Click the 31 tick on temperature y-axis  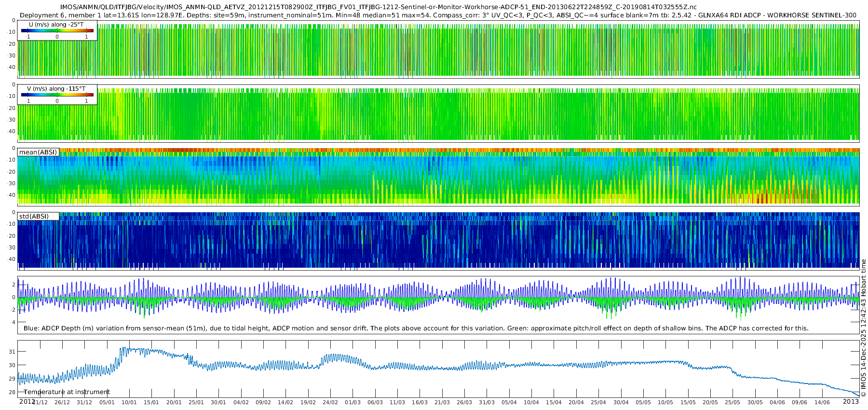pyautogui.click(x=13, y=352)
